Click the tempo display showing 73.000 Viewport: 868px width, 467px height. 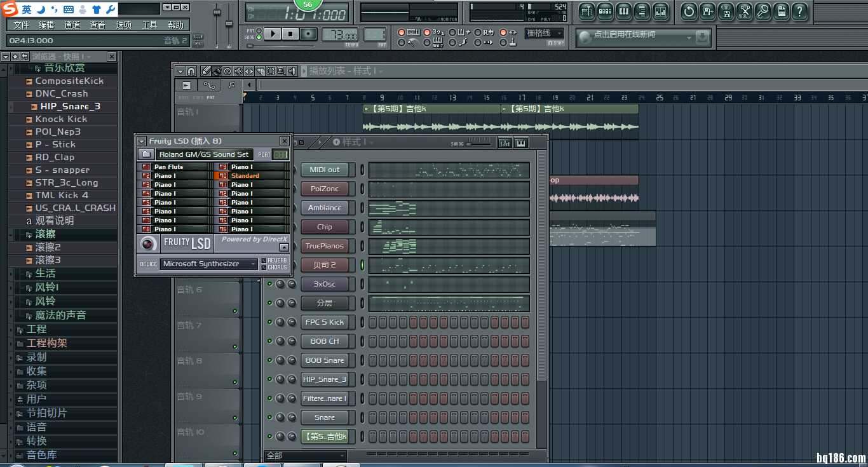pyautogui.click(x=339, y=34)
